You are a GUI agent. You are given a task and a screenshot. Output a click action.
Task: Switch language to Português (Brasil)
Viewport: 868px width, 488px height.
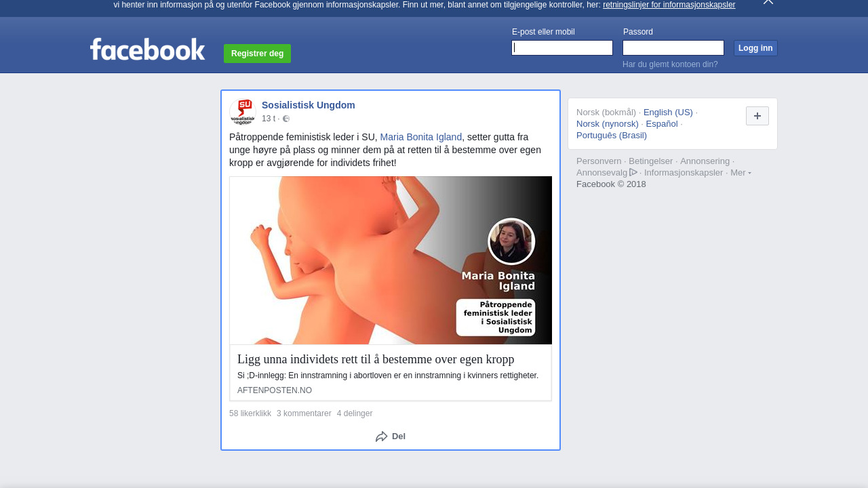612,136
